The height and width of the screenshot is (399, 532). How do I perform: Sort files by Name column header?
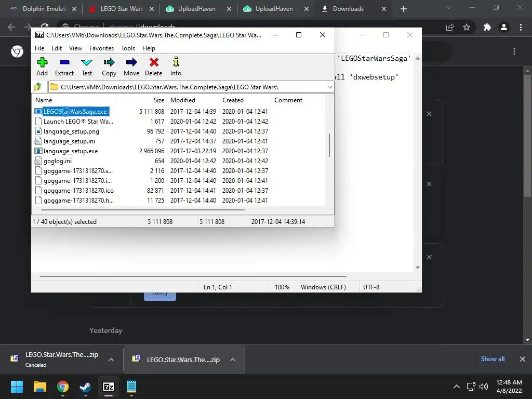pos(74,100)
